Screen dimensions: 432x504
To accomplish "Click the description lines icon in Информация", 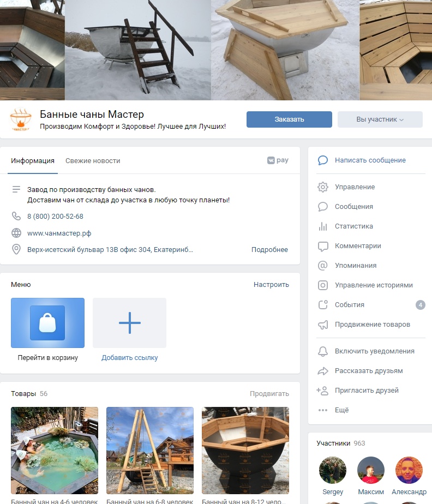I will pyautogui.click(x=16, y=189).
